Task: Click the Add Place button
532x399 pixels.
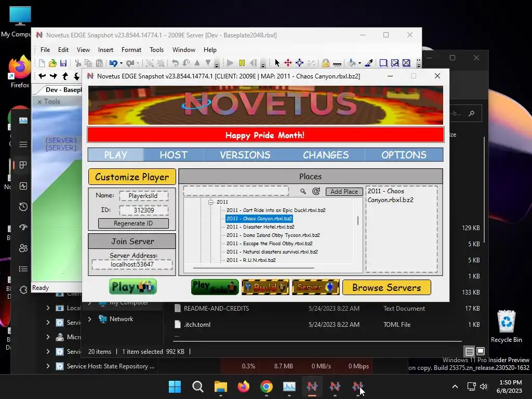Action: [x=344, y=192]
